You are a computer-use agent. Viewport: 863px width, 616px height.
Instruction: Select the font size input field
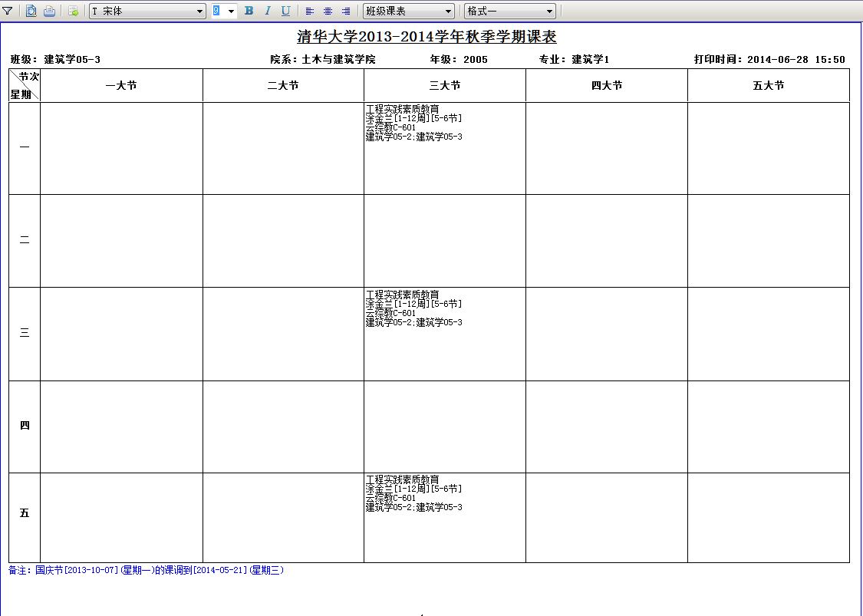coord(217,11)
